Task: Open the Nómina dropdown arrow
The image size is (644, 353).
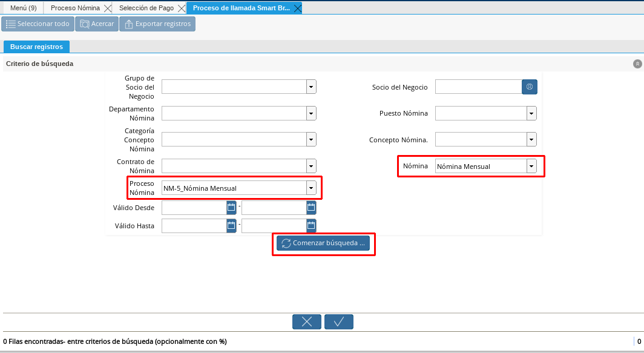Action: click(x=531, y=166)
